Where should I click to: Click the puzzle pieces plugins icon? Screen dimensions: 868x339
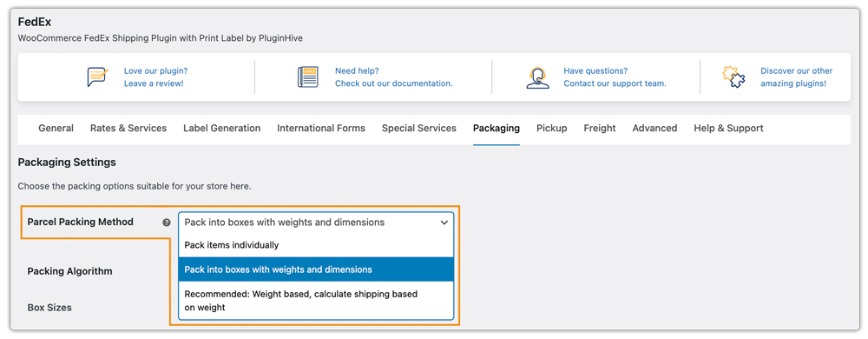tap(734, 77)
